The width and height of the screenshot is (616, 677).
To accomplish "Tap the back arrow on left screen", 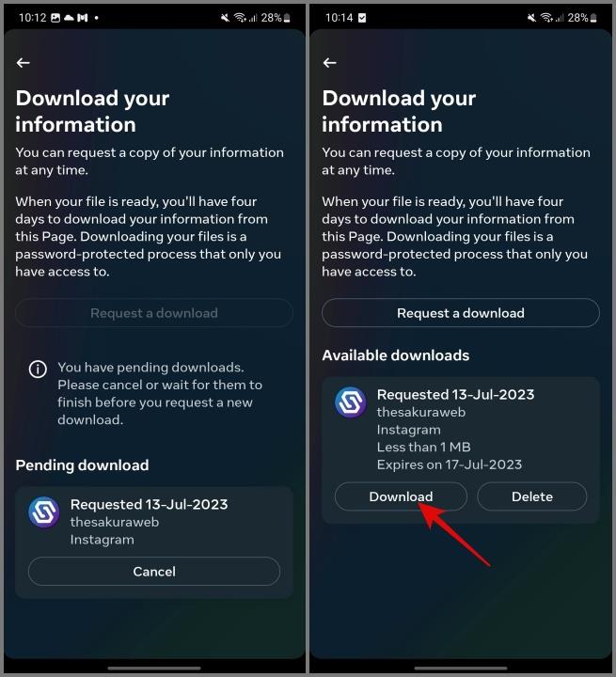I will [23, 63].
